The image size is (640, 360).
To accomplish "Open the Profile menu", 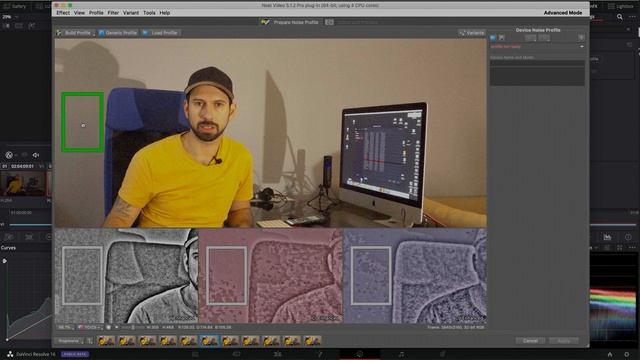I will (x=96, y=13).
